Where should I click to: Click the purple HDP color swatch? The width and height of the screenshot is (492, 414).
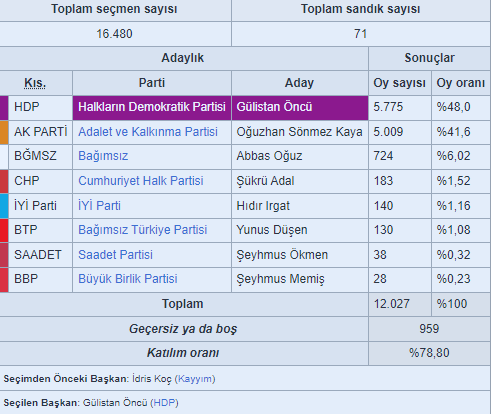4,108
